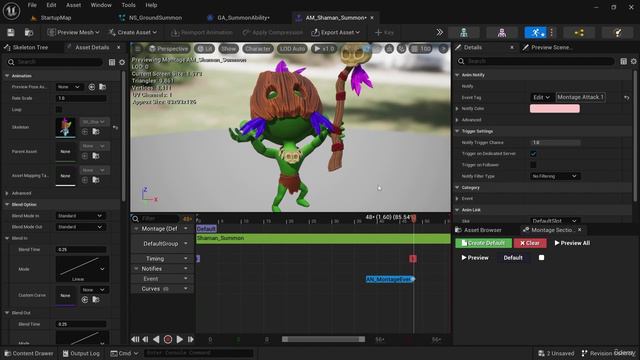This screenshot has height=360, width=640.
Task: Open settings gear in Asset Details panel
Action: (x=122, y=62)
